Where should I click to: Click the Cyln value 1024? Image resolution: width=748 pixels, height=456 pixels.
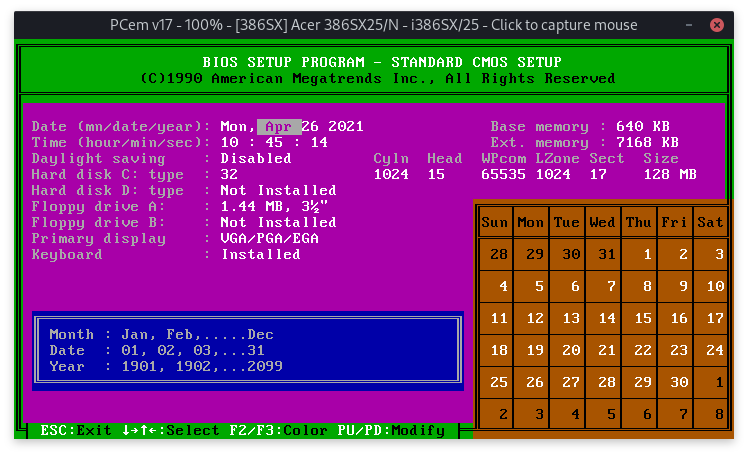click(x=391, y=174)
